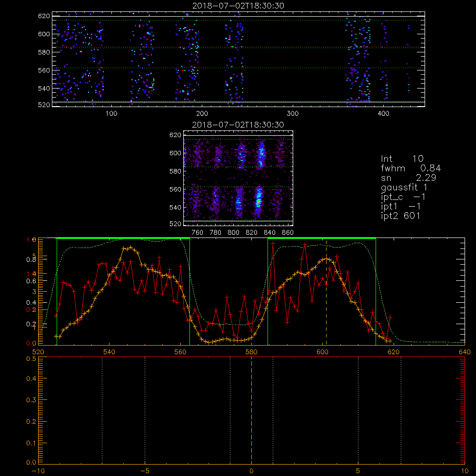The image size is (476, 476).
Task: Click the '300' x-axis label of the top spectrogram
Action: 293,114
